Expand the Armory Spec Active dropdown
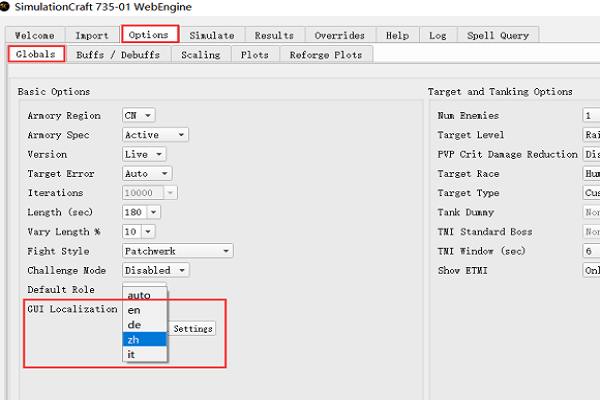Screen dimensions: 600x400 (155, 135)
